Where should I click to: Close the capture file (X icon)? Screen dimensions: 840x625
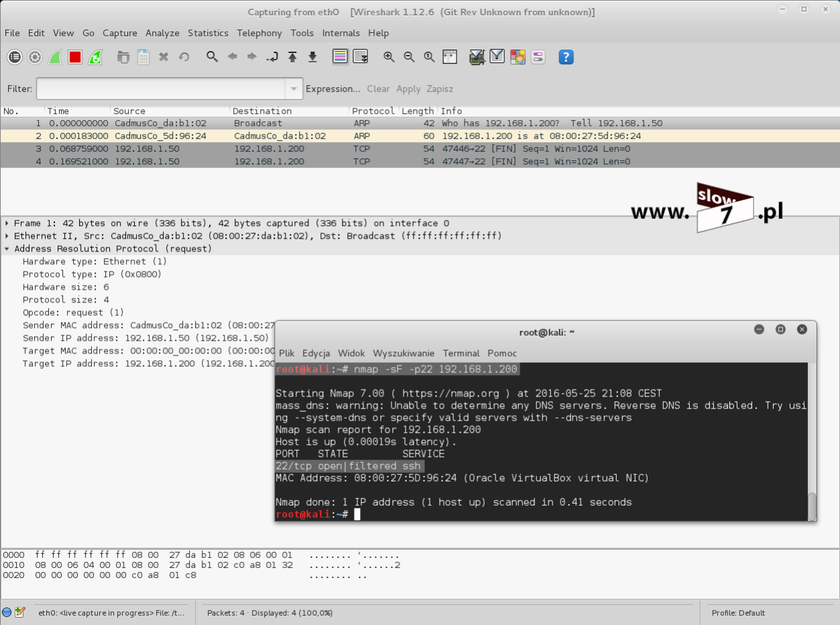pyautogui.click(x=164, y=57)
